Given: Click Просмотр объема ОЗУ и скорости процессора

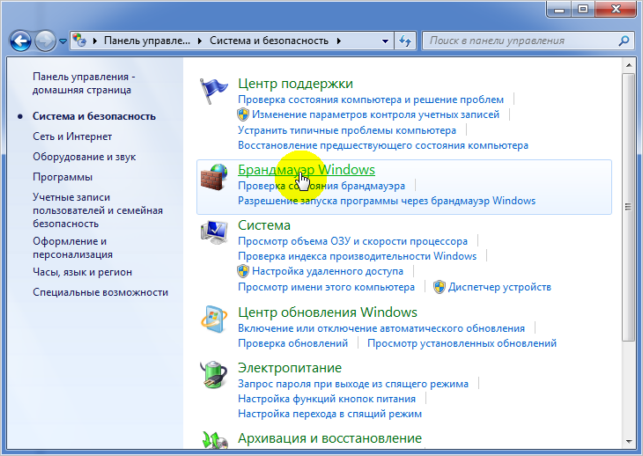Looking at the screenshot, I should click(x=353, y=241).
